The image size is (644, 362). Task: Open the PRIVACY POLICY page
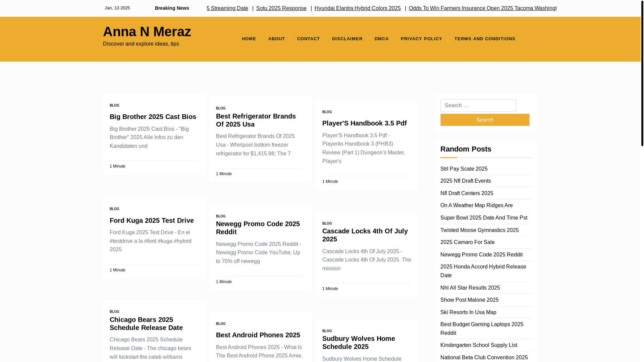tap(421, 39)
